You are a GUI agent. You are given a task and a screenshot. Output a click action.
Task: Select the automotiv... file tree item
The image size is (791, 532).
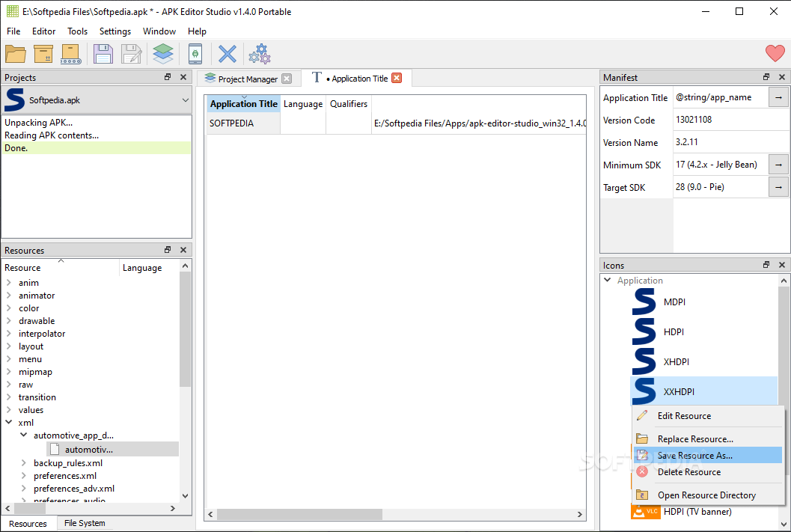coord(113,449)
